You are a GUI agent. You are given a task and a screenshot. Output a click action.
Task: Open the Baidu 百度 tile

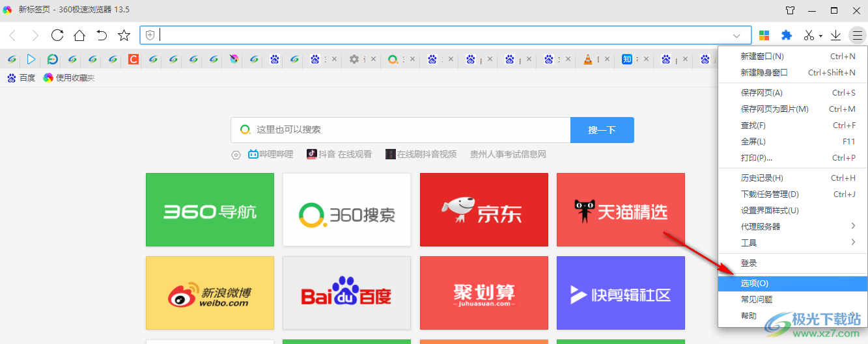coord(346,293)
